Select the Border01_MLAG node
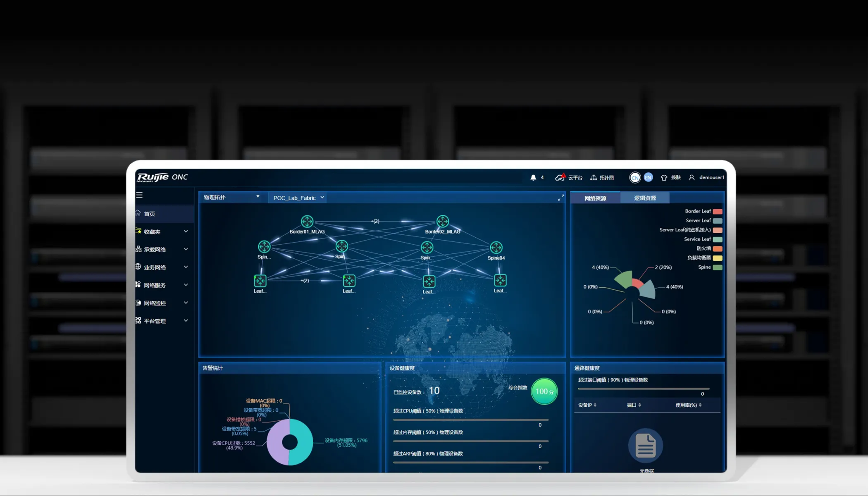The image size is (868, 496). [307, 222]
